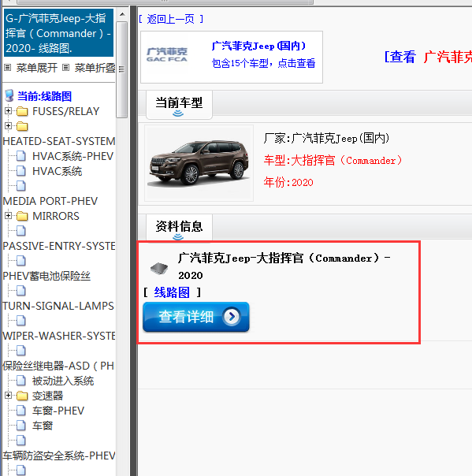Screen dimensions: 472x476
Task: Select MEDIA PORT-PHEV in the tree
Action: [x=50, y=201]
